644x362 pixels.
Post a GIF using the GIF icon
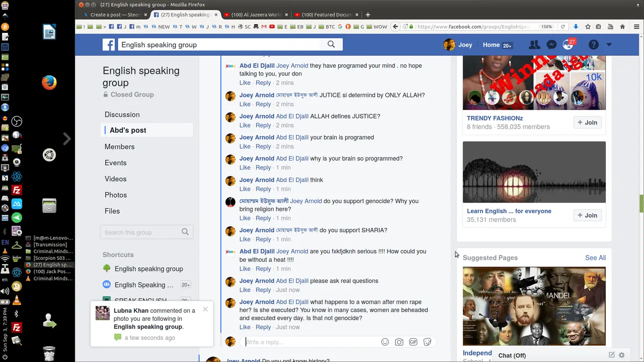[413, 342]
